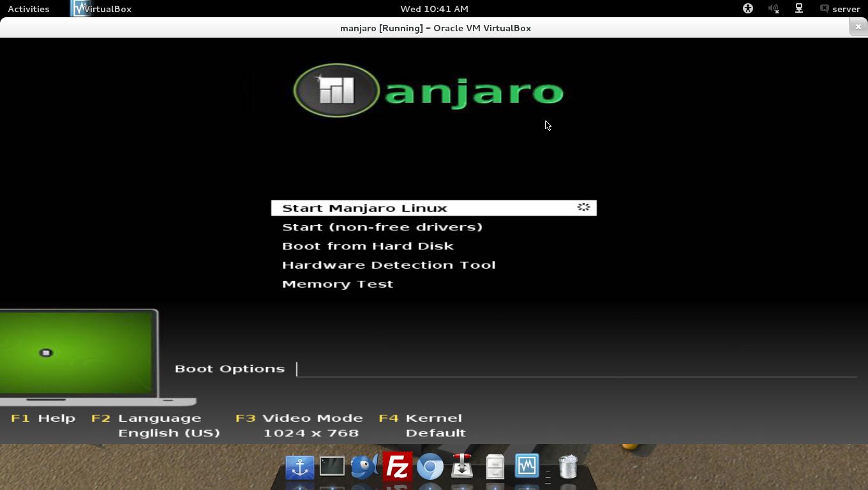Image resolution: width=868 pixels, height=490 pixels.
Task: Click the muted volume icon
Action: 774,9
